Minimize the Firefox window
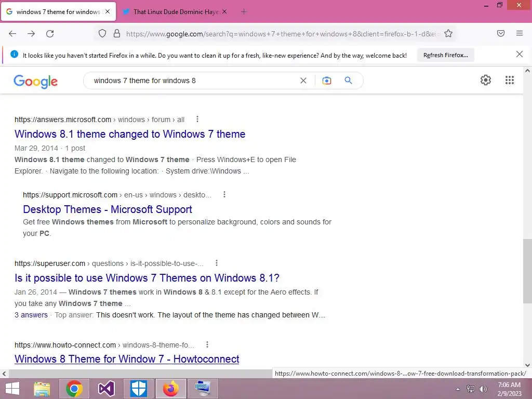The height and width of the screenshot is (399, 532). (x=486, y=5)
